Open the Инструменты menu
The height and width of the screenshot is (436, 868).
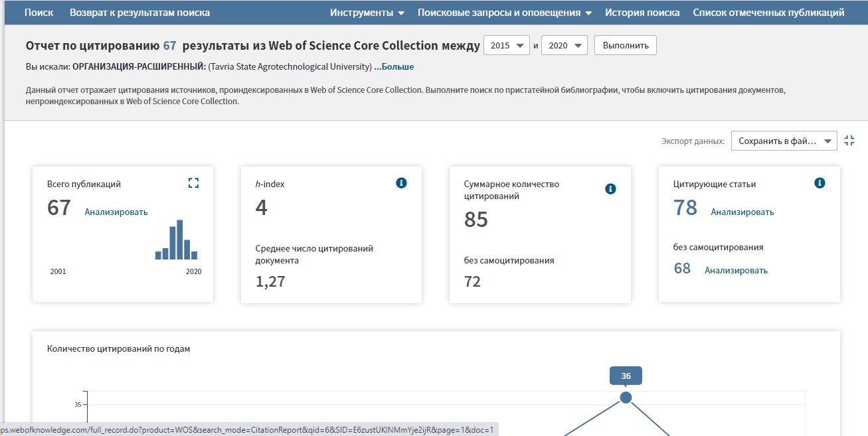367,13
